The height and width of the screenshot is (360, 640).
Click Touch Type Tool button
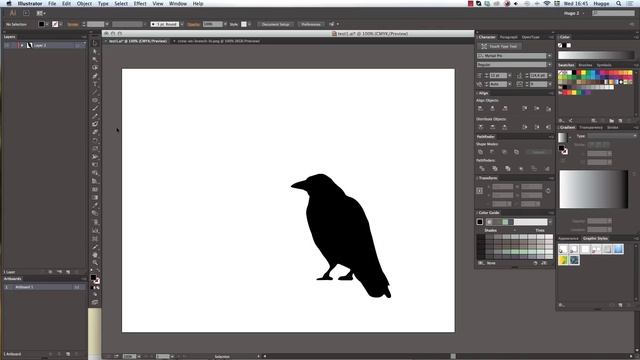(x=499, y=47)
